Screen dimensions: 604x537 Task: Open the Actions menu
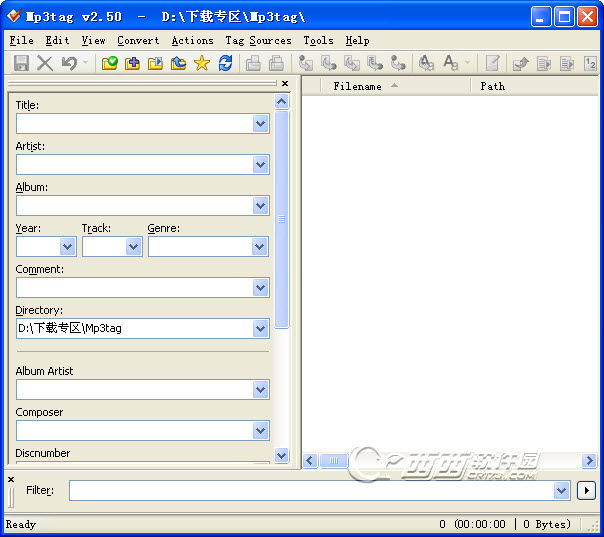[x=192, y=41]
